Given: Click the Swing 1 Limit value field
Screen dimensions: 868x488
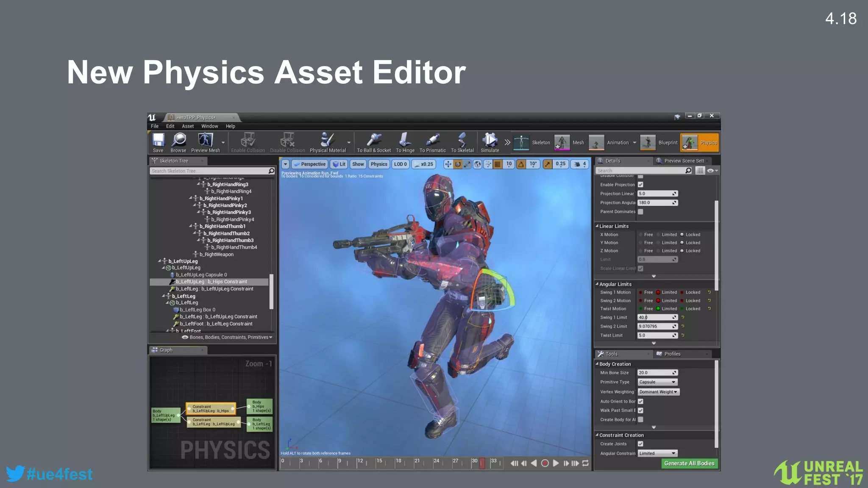Looking at the screenshot, I should coord(657,317).
